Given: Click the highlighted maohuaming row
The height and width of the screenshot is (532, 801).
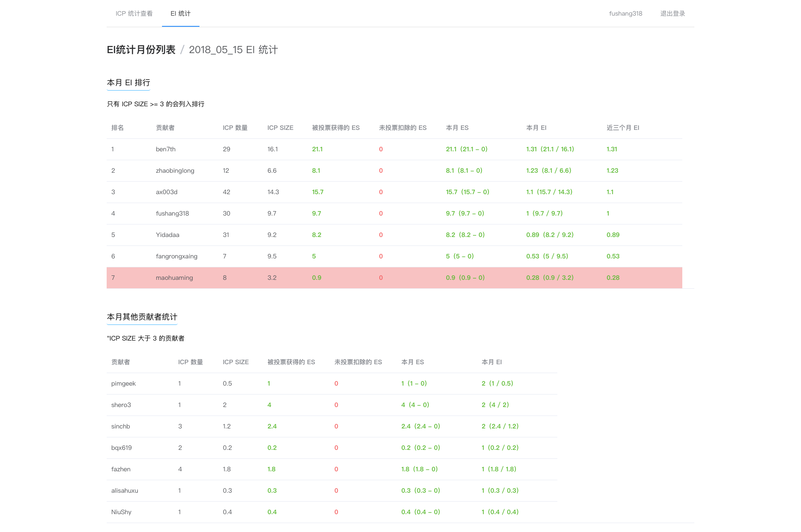Looking at the screenshot, I should click(x=174, y=278).
